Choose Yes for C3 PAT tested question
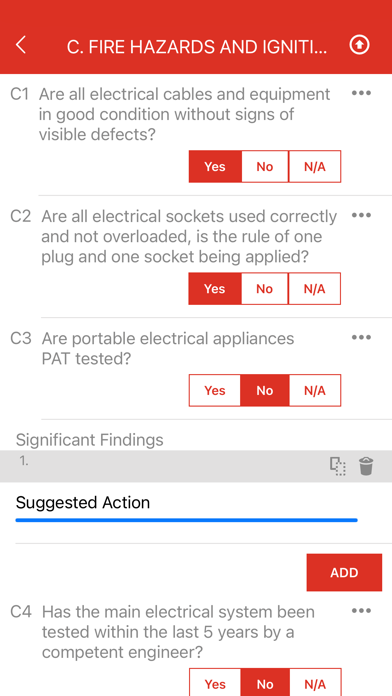 click(215, 390)
